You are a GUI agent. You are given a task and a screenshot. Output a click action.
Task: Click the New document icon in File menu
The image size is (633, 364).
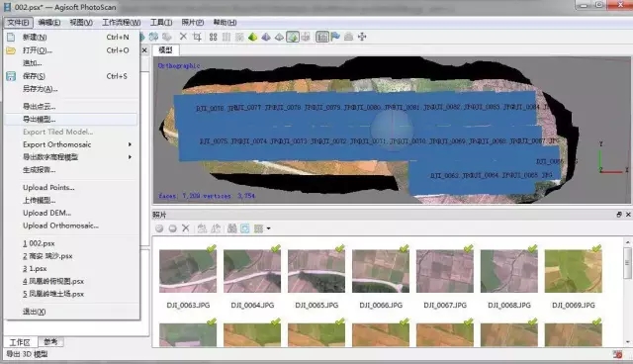pos(11,38)
